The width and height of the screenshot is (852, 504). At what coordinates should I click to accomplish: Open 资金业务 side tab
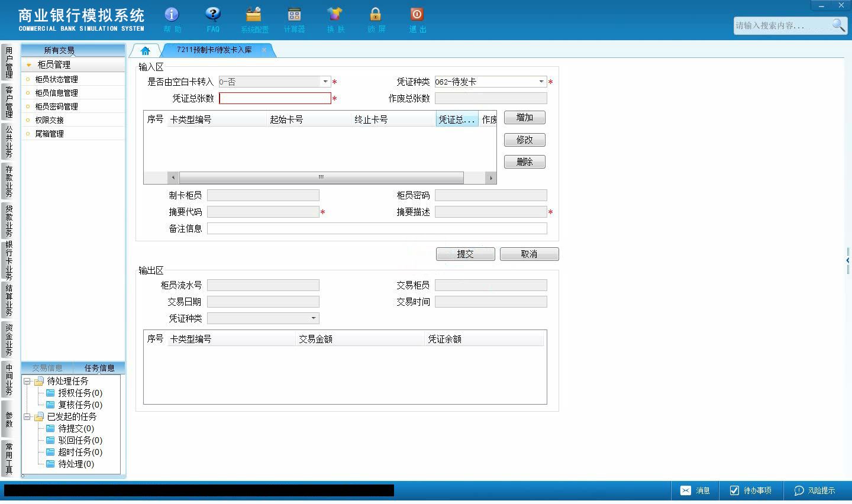(9, 340)
